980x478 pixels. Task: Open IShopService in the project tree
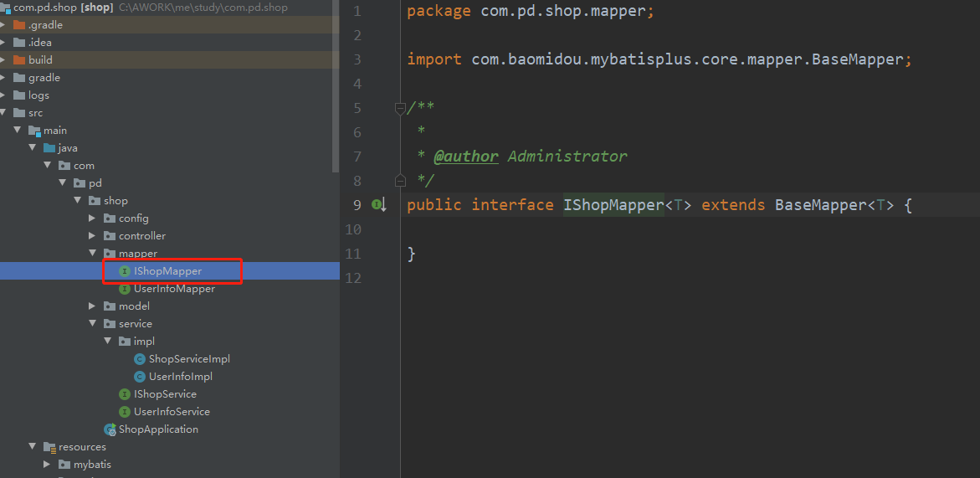click(165, 393)
